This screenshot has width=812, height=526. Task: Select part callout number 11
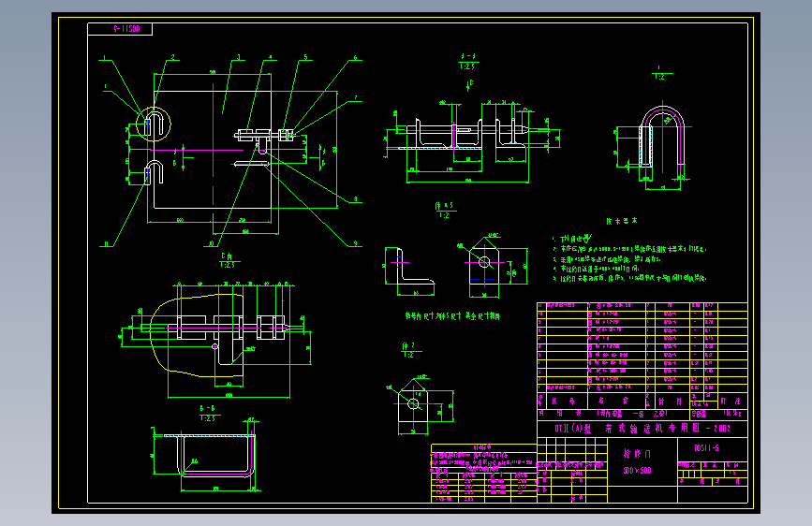(107, 243)
